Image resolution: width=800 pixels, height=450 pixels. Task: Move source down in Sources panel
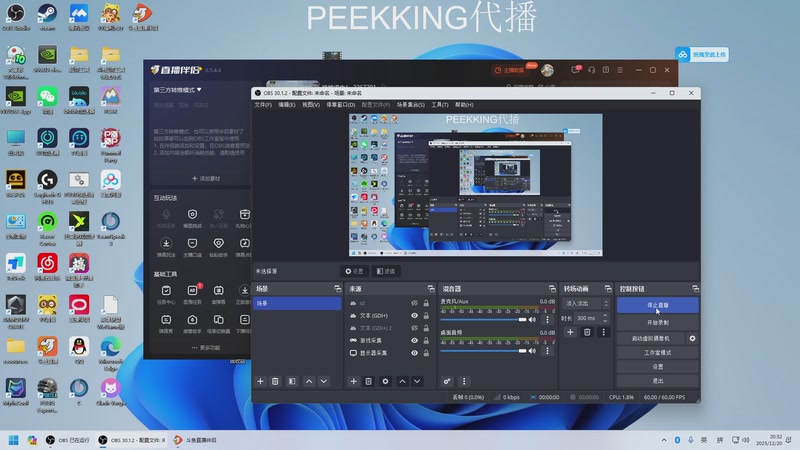[417, 381]
